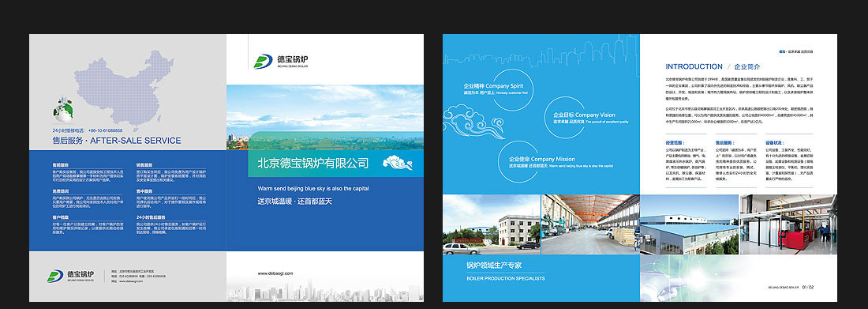
Task: Click the intro paragraph starting "北京德宝锅炉有限公司"
Action: point(739,89)
